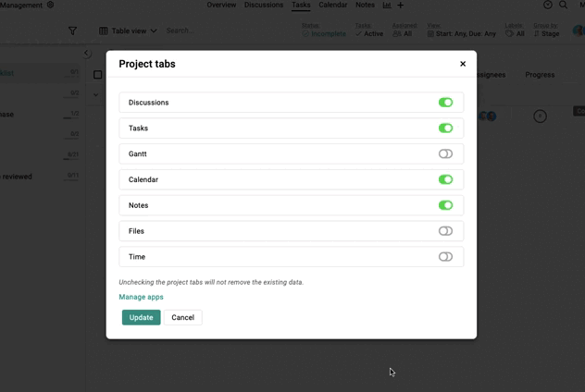The image size is (585, 392).
Task: Go to the Overview tab
Action: [x=221, y=5]
